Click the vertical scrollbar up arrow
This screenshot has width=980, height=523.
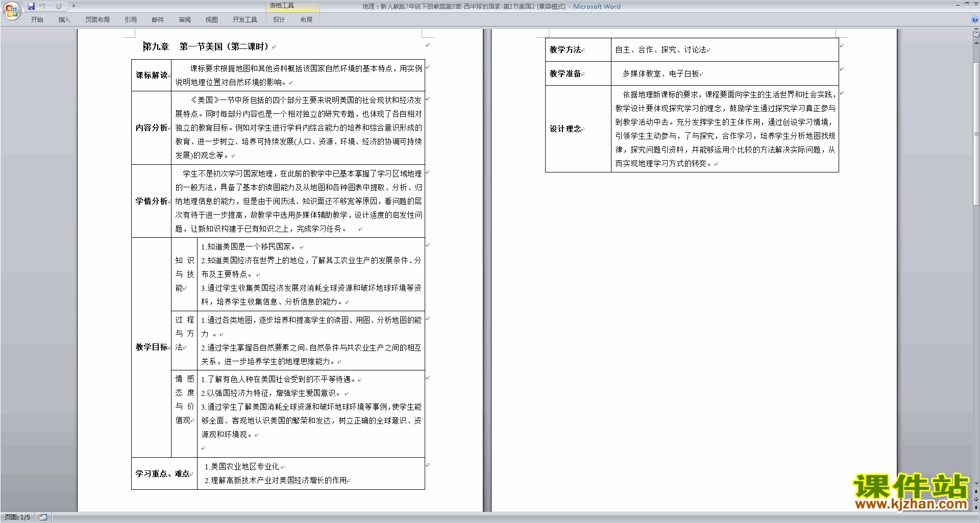[976, 43]
